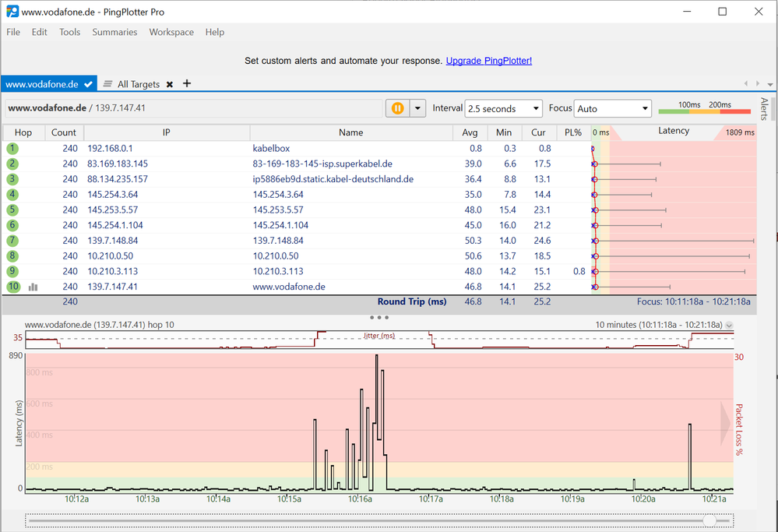
Task: Click hop 8 green circle icon
Action: pyautogui.click(x=12, y=256)
